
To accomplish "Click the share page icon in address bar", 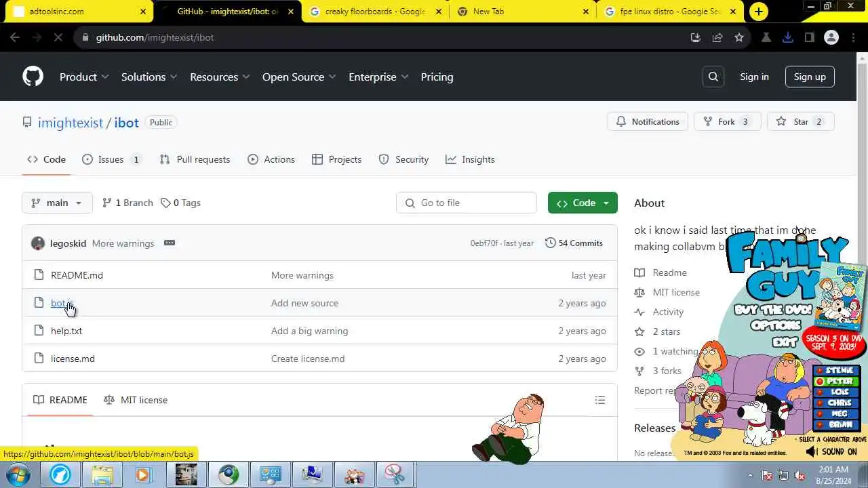I will click(x=717, y=37).
